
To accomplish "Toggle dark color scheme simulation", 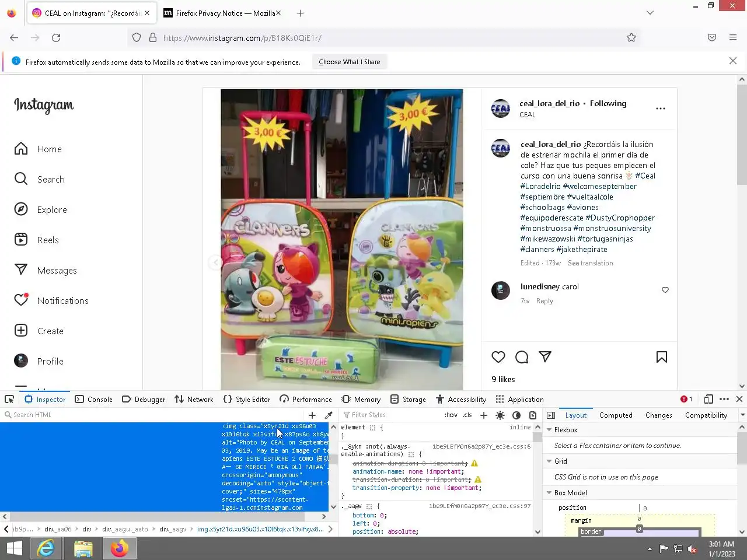I will pyautogui.click(x=516, y=415).
